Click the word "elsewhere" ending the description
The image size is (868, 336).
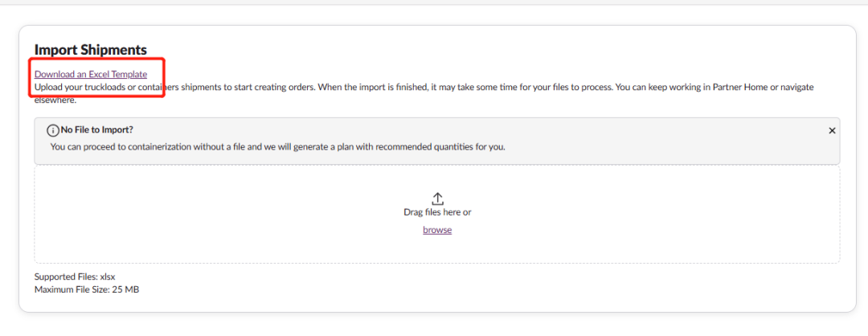55,100
